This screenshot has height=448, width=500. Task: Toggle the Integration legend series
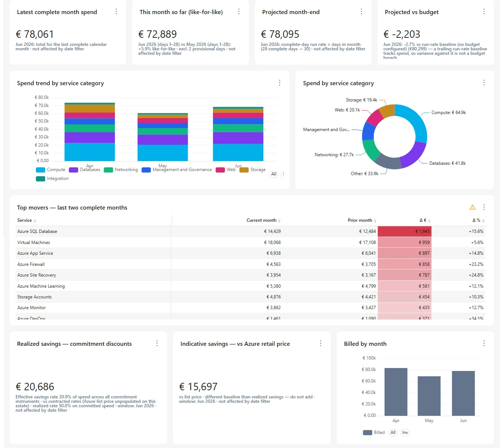tap(52, 179)
